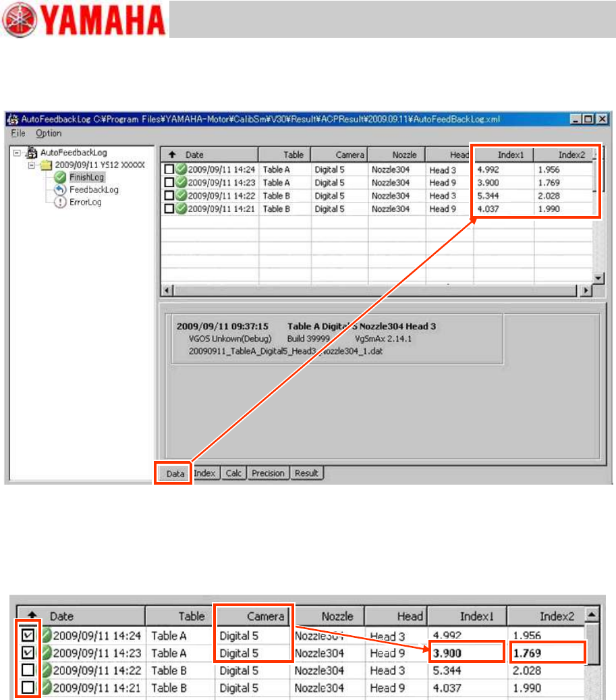Click the horizontal scrollbar track of upper list
This screenshot has height=700, width=616.
coord(376,291)
